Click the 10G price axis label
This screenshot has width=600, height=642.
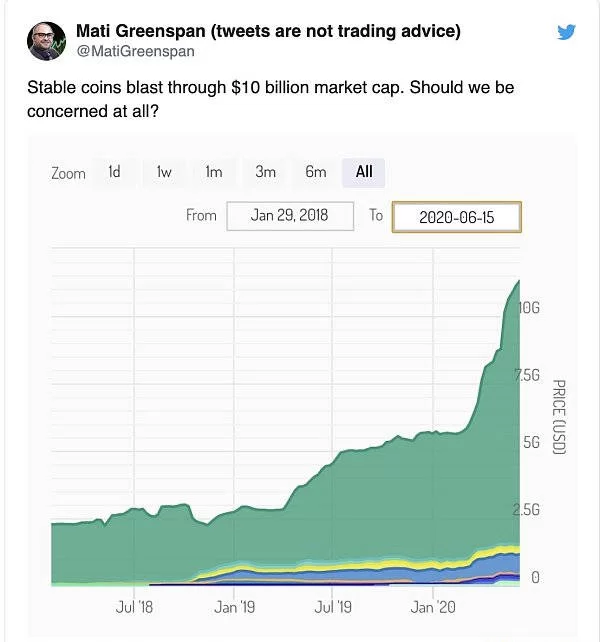pos(529,308)
